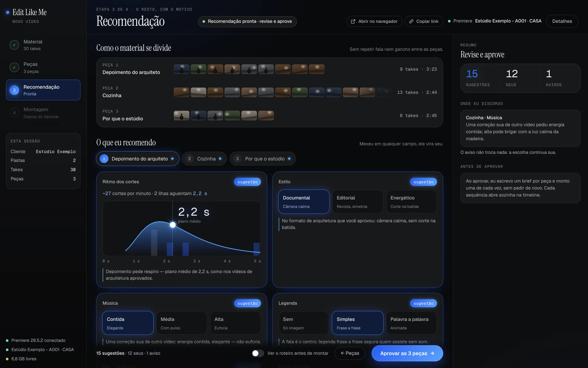This screenshot has width=588, height=368.
Task: Click the Copiar link button
Action: coord(424,21)
